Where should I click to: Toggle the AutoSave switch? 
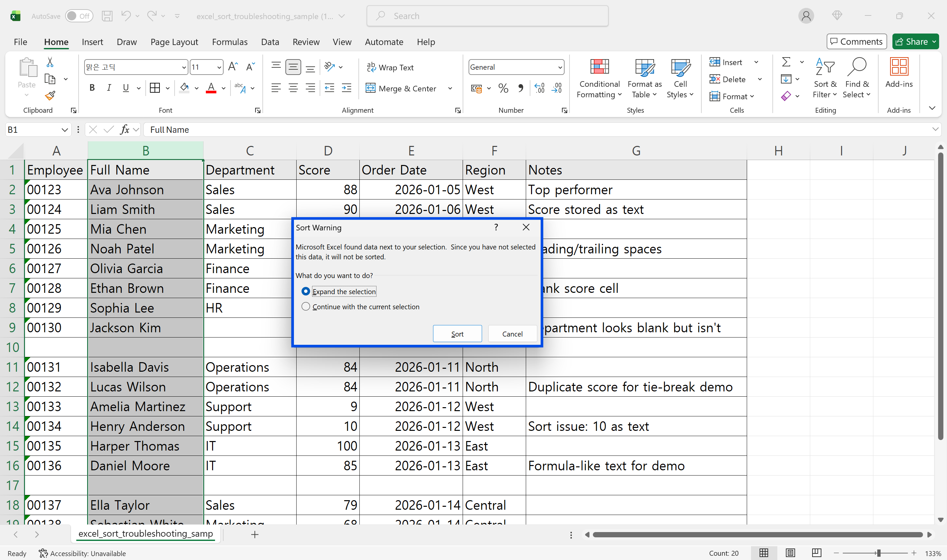tap(79, 16)
